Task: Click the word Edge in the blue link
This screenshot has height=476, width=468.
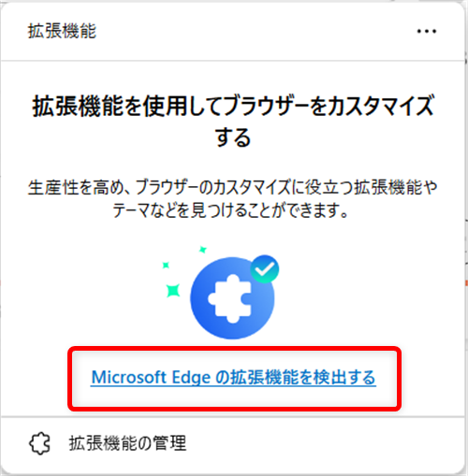Action: click(191, 378)
